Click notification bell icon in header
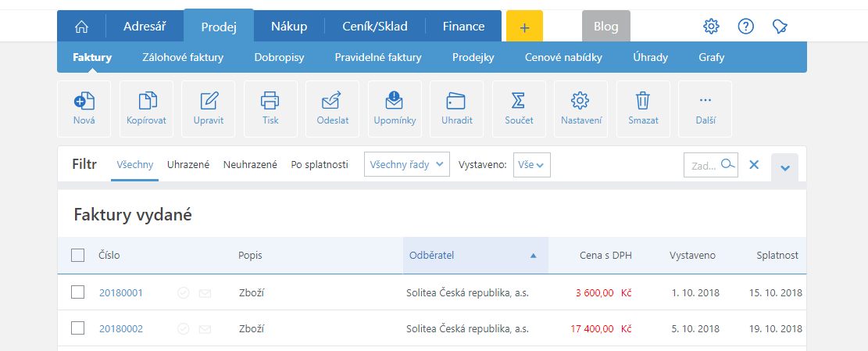868x351 pixels. (780, 26)
